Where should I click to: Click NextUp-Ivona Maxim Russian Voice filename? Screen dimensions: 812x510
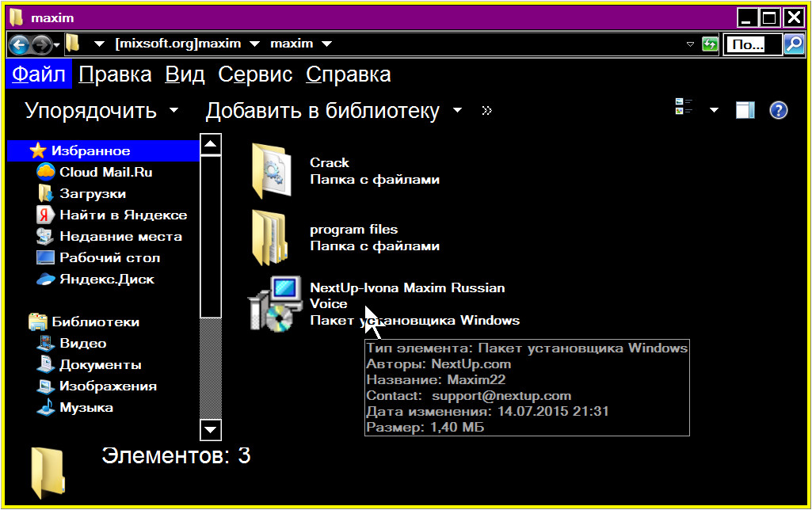pos(407,295)
